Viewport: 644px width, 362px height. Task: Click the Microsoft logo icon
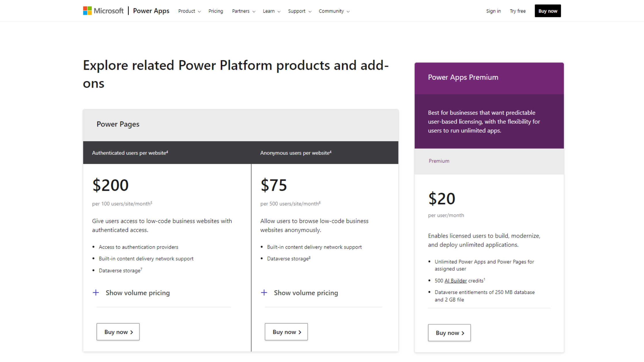pos(87,11)
